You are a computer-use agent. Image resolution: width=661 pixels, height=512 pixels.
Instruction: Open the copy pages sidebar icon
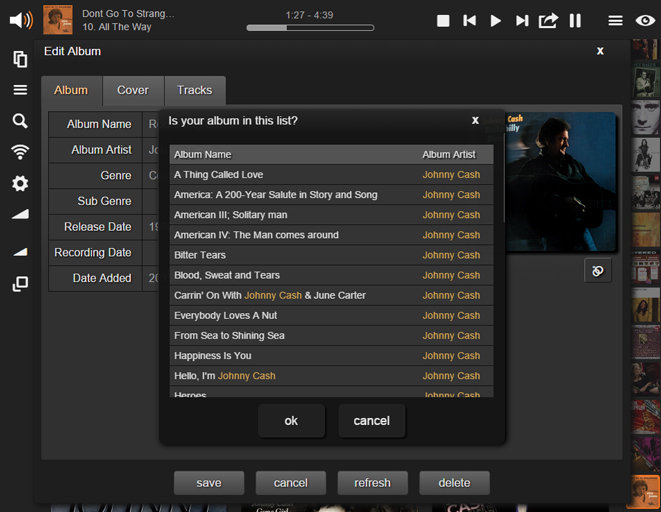click(20, 59)
